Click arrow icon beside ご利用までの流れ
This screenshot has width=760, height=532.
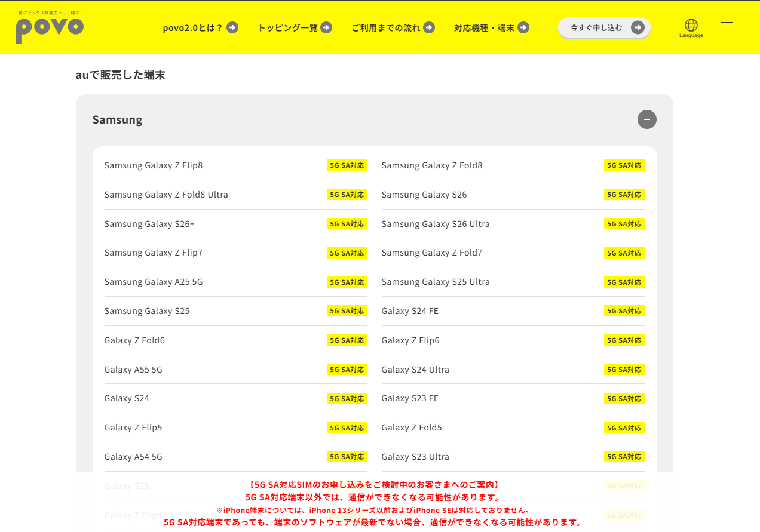[x=429, y=27]
